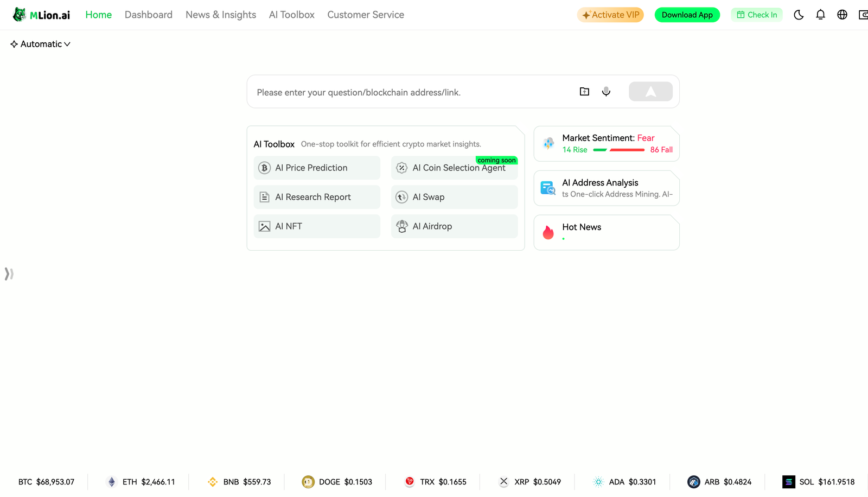Open AI Toolbox in top navigation
The width and height of the screenshot is (868, 497).
[x=292, y=15]
